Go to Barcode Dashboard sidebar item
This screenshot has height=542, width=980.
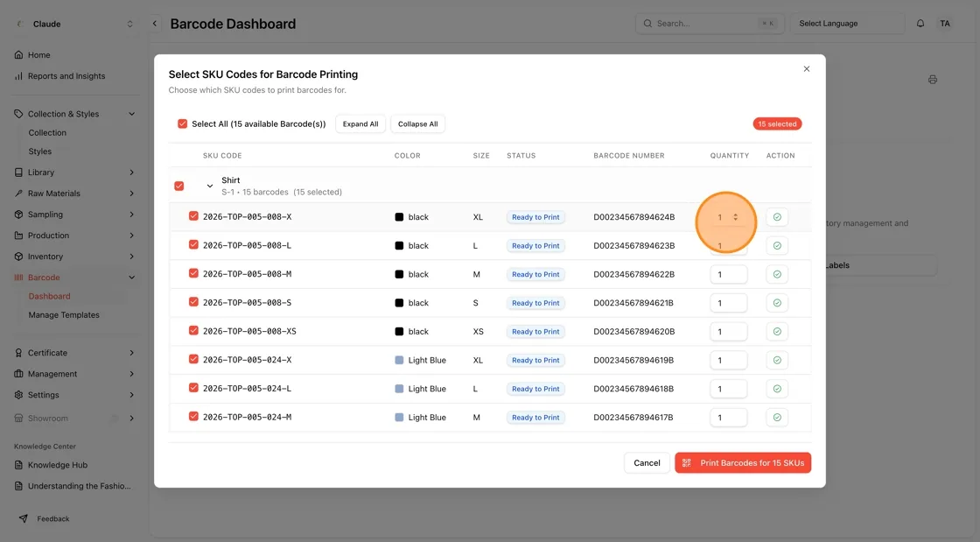(x=49, y=296)
